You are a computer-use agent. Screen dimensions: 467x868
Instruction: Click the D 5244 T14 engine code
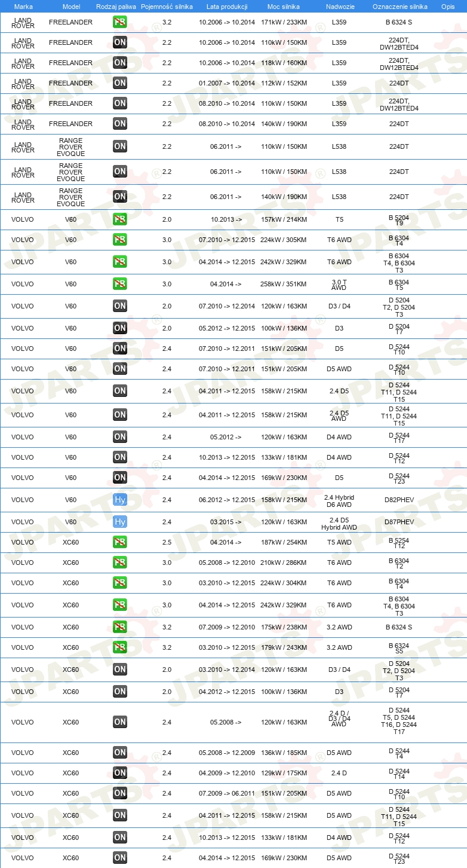coord(400,774)
